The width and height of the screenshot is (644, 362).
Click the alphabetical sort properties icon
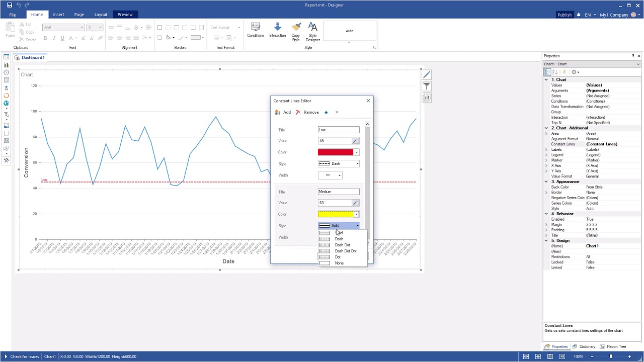tap(555, 72)
